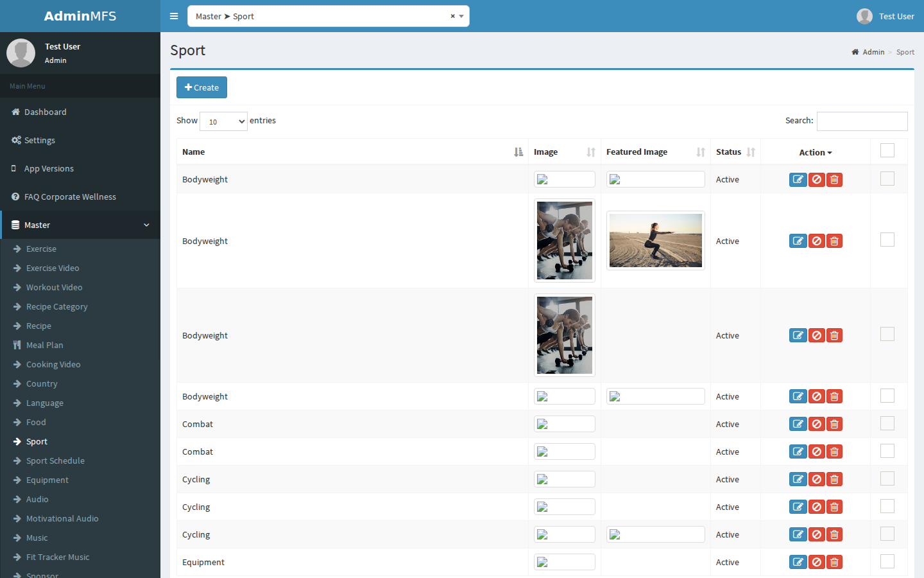Click delete trash icon for Equipment row
This screenshot has height=578, width=924.
point(834,563)
